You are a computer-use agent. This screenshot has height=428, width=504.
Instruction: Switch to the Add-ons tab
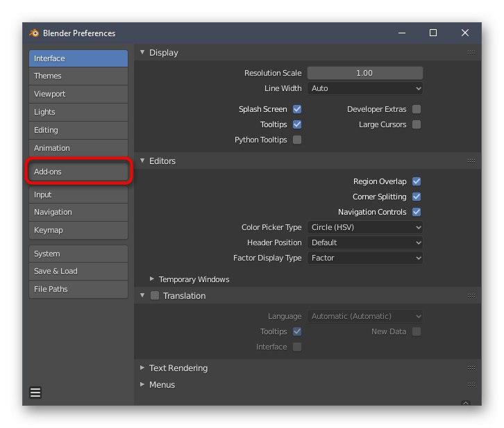point(78,172)
